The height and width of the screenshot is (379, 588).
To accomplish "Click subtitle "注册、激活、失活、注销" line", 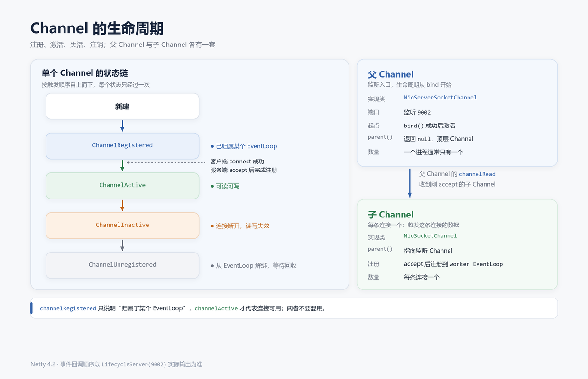I will click(x=123, y=45).
